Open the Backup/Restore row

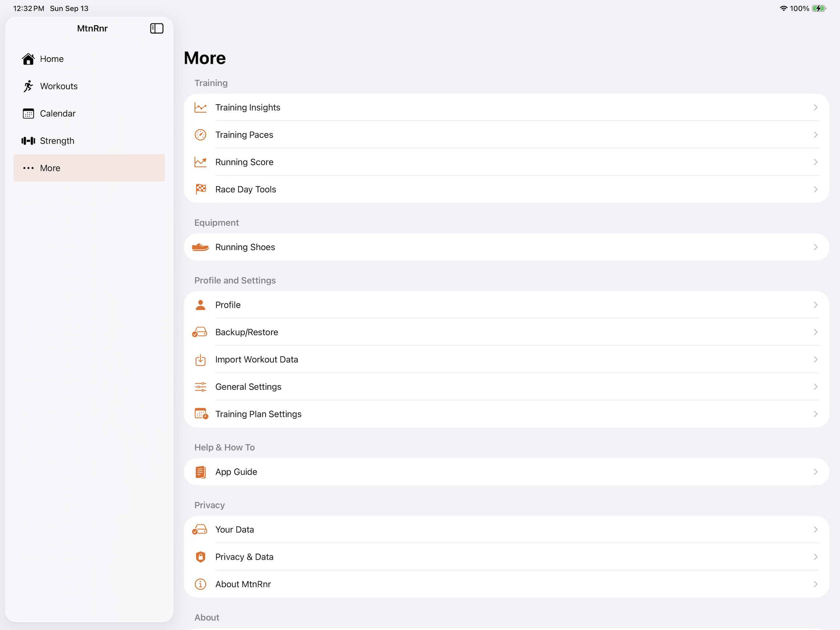[506, 332]
